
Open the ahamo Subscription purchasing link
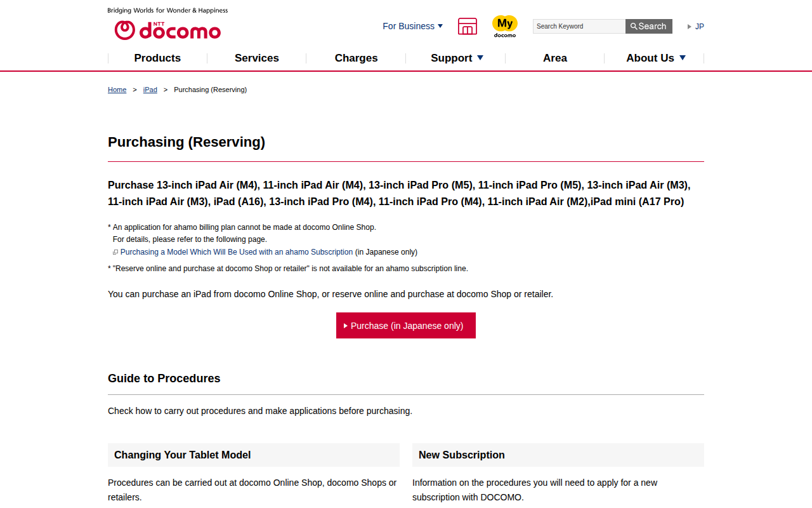click(237, 252)
